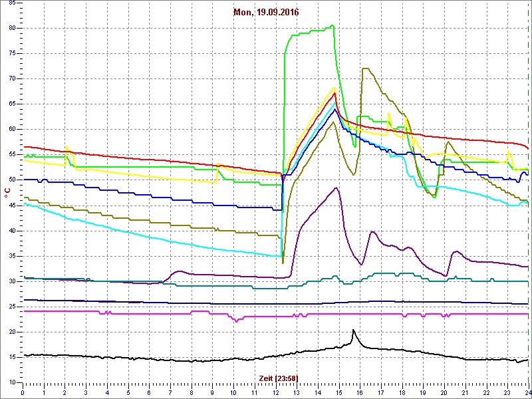Click the 55 value on temperature axis

click(12, 155)
